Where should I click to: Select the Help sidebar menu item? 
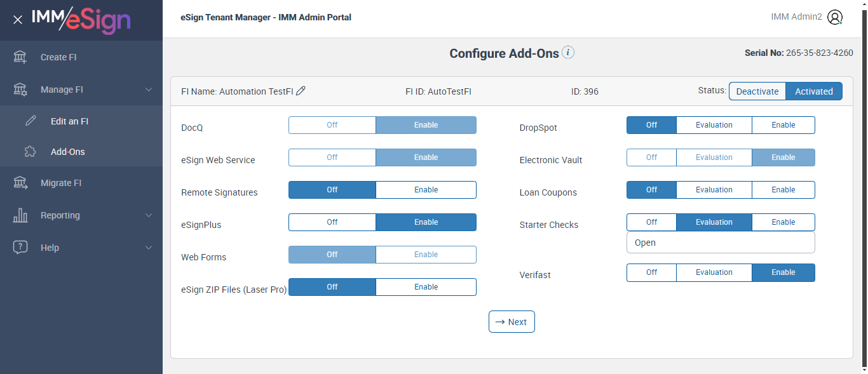[50, 248]
